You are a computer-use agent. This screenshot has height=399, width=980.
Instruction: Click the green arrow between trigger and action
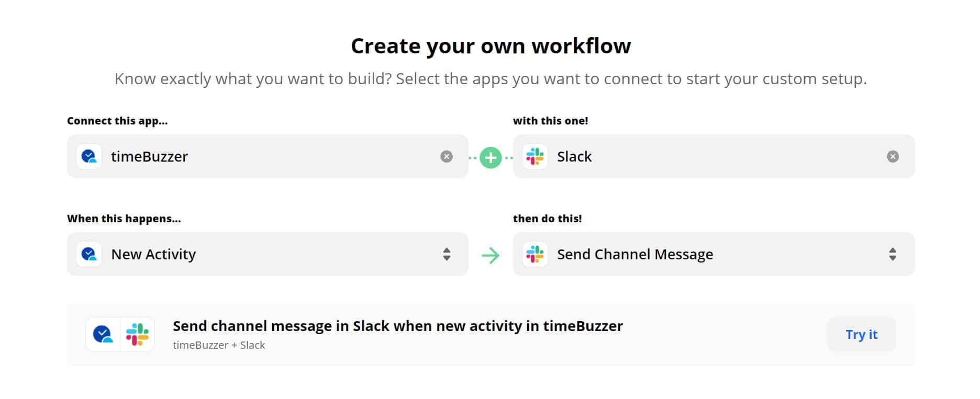tap(491, 255)
